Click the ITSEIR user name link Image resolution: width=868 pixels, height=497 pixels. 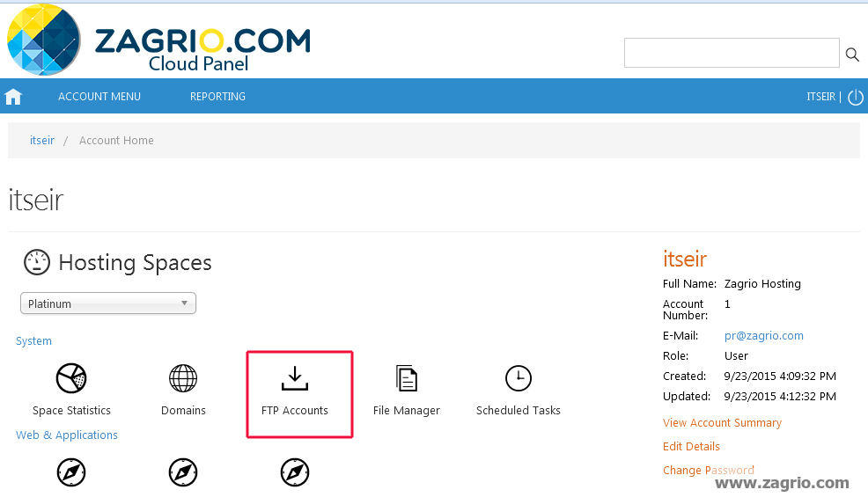[x=820, y=97]
